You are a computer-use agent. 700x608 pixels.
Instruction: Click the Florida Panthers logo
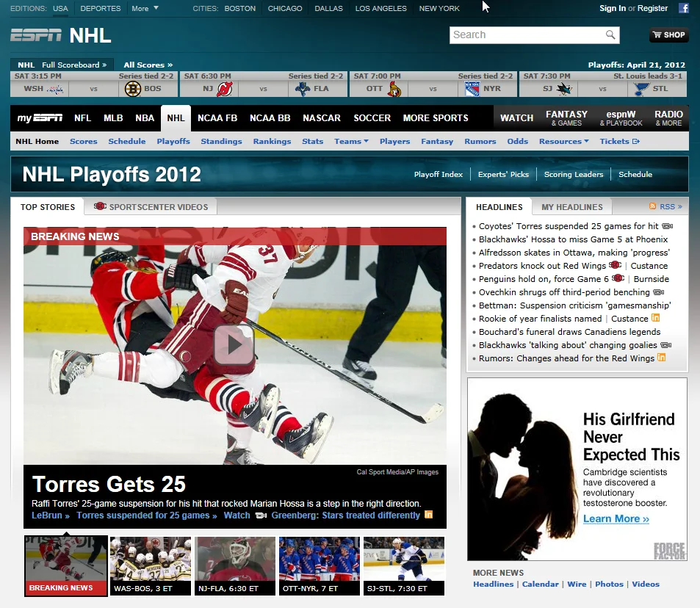pyautogui.click(x=303, y=90)
